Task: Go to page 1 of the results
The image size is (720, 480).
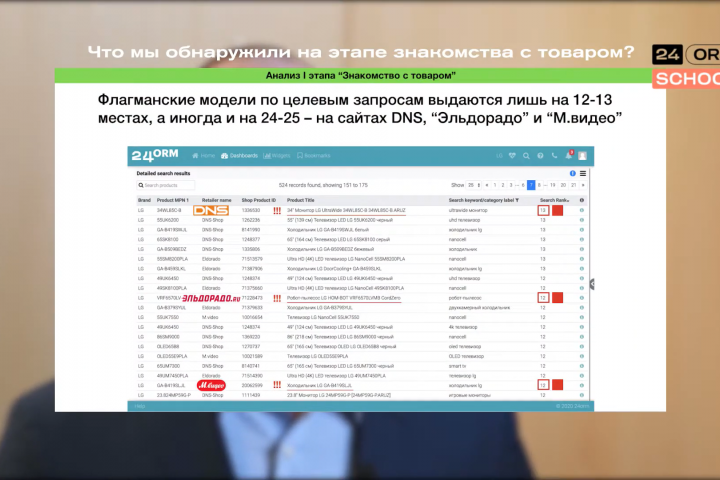Action: click(495, 185)
